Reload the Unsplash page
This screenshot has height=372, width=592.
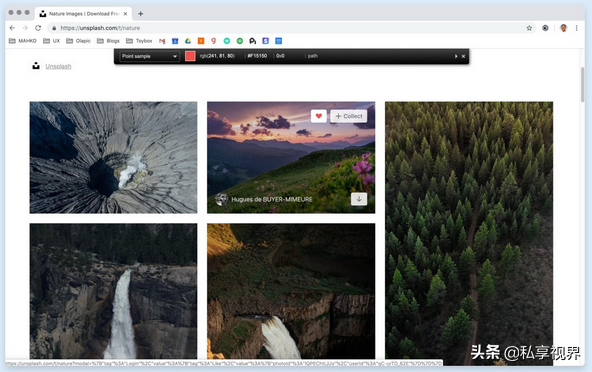pos(38,28)
